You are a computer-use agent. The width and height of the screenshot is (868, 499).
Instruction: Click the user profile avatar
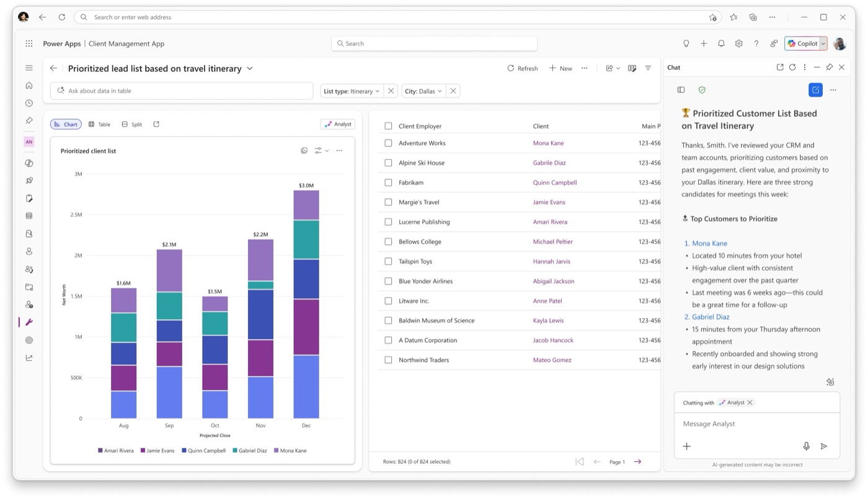point(839,43)
